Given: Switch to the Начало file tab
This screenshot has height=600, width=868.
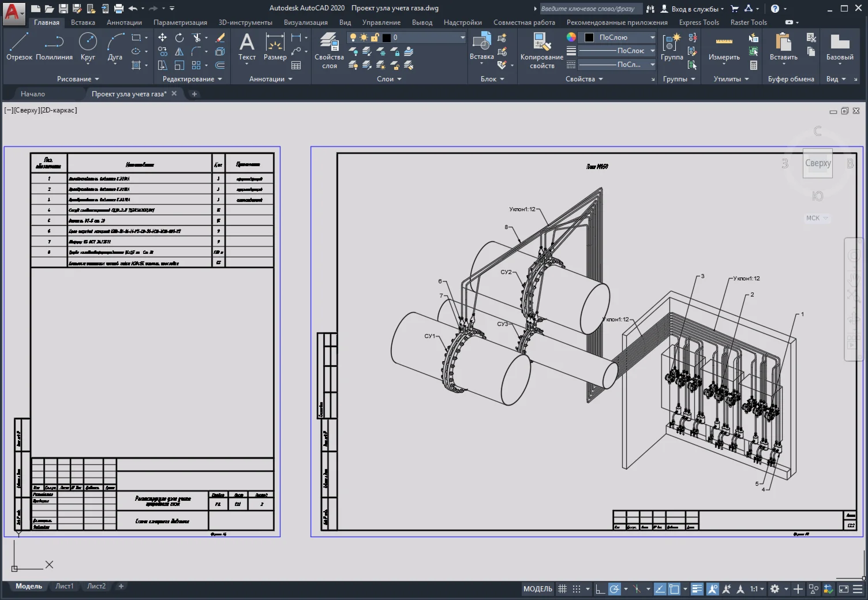Looking at the screenshot, I should tap(33, 93).
